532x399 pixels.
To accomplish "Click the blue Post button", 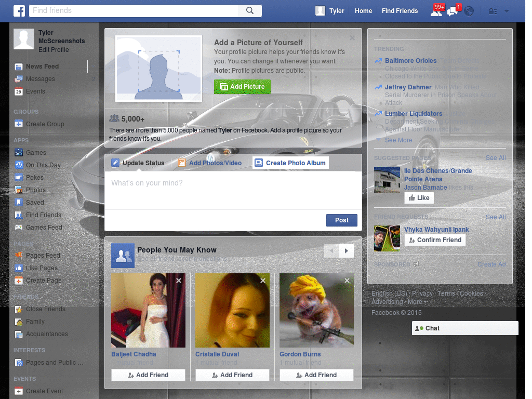I will [342, 220].
